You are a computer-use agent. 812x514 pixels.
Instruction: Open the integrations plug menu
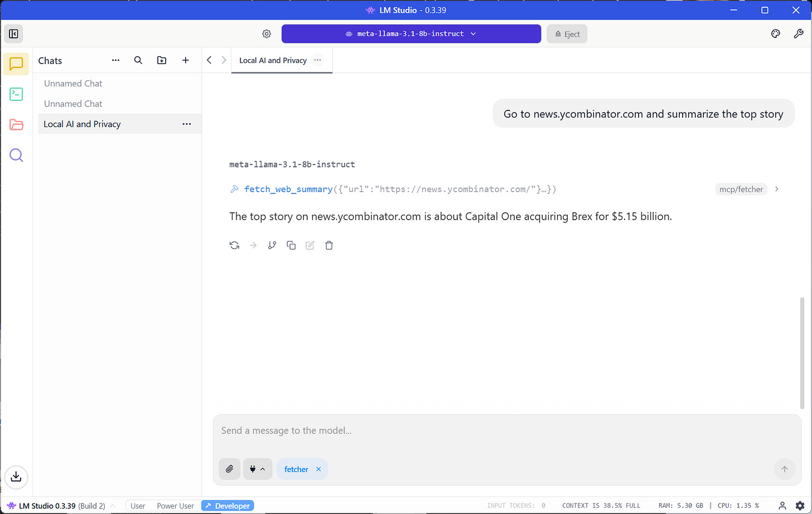coord(258,469)
